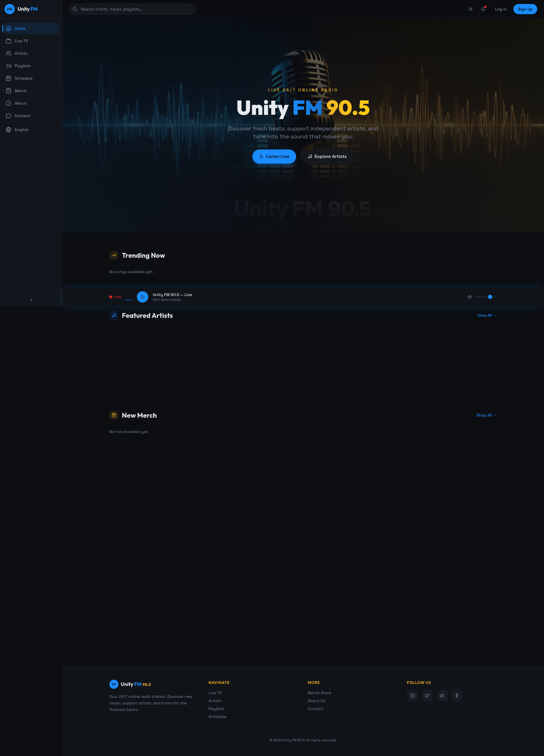Open the Facebook follow icon

pos(457,696)
